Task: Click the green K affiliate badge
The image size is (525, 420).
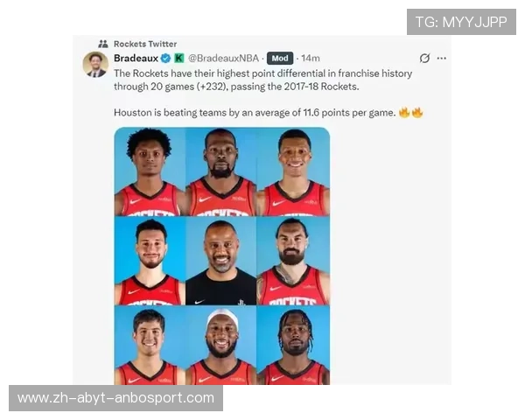Action: coord(179,59)
